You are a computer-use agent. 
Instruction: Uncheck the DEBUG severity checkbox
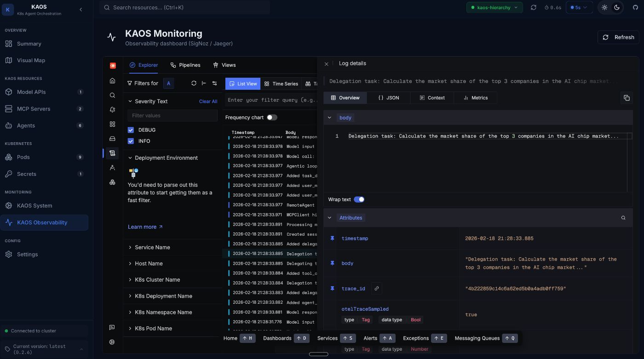pos(131,130)
